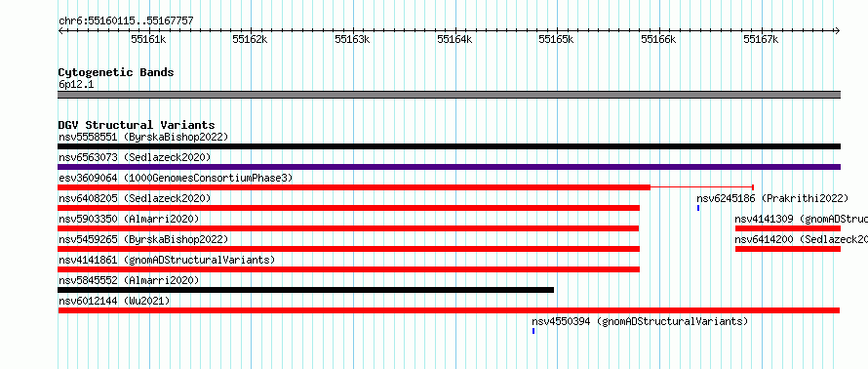868x369 pixels.
Task: Select the small blue nsv4550394 marker
Action: click(x=533, y=331)
